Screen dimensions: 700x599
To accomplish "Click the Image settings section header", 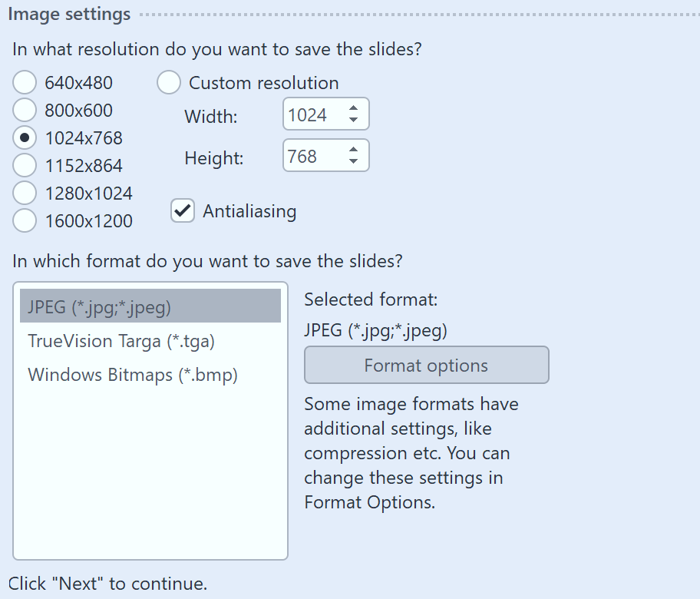I will click(69, 13).
